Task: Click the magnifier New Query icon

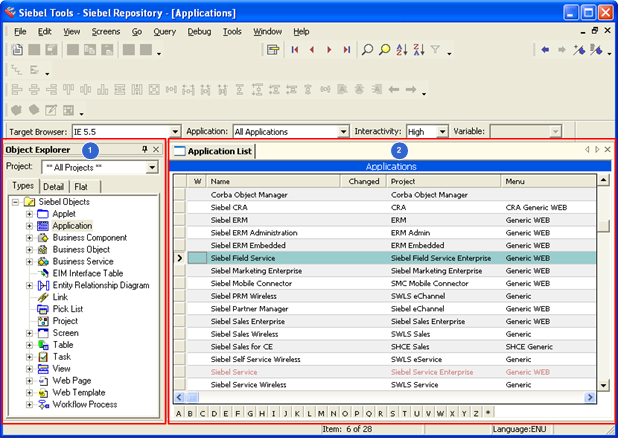Action: 367,49
